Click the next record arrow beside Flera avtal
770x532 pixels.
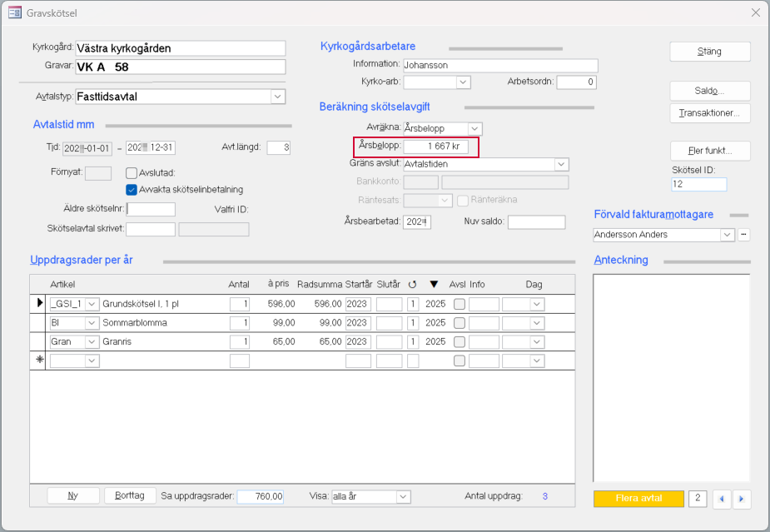[740, 499]
